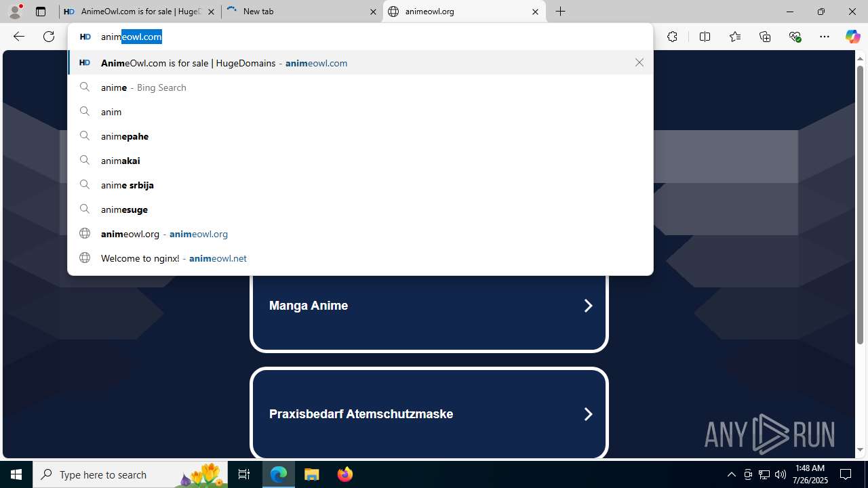Screen dimensions: 868x488
Task: Select 'anime - Bing Search' suggestion
Action: (360, 87)
